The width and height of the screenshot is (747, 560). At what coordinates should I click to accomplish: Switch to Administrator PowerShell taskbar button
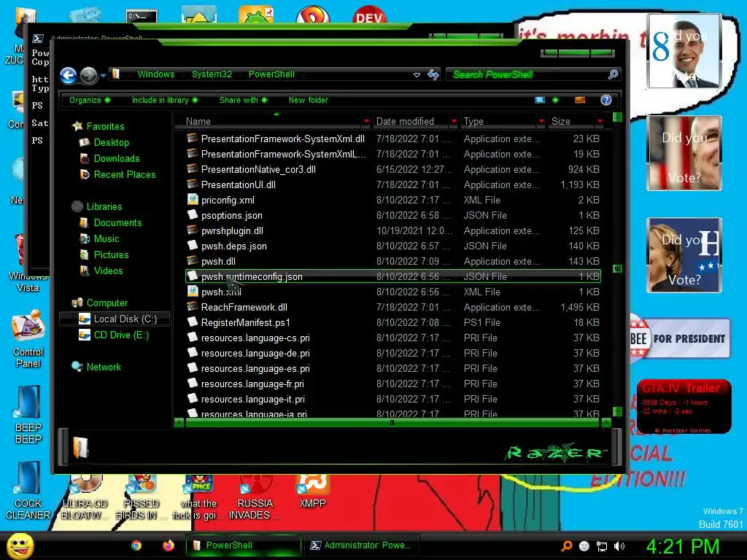click(x=360, y=545)
